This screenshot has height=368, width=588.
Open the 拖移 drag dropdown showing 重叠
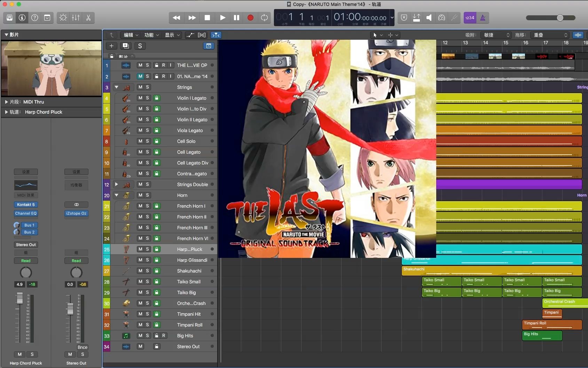[550, 35]
